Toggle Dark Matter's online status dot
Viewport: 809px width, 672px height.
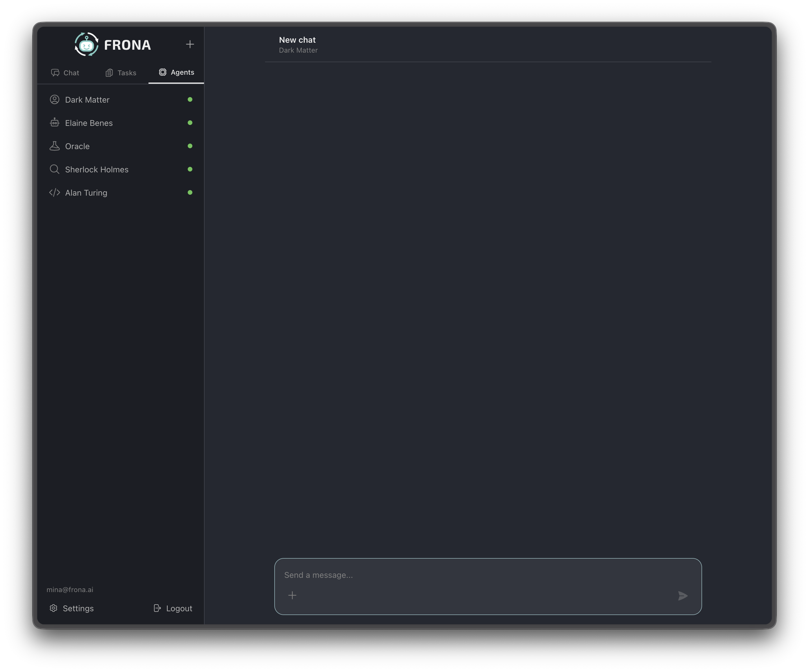click(x=190, y=99)
